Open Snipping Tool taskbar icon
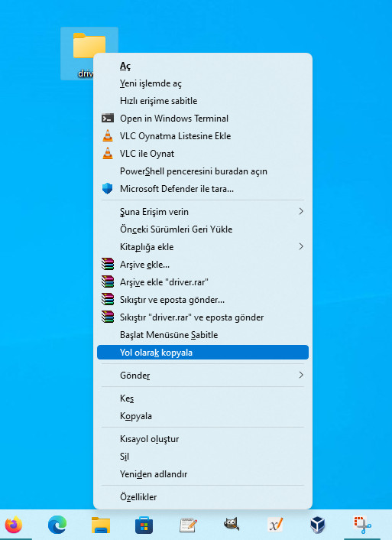This screenshot has height=540, width=392. (x=362, y=525)
